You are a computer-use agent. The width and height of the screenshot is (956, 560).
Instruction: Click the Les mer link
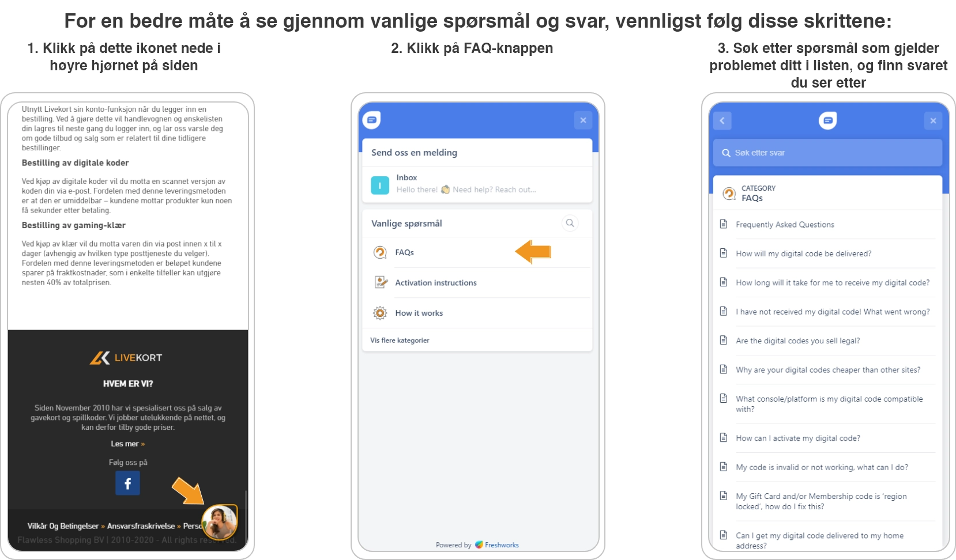(x=128, y=444)
